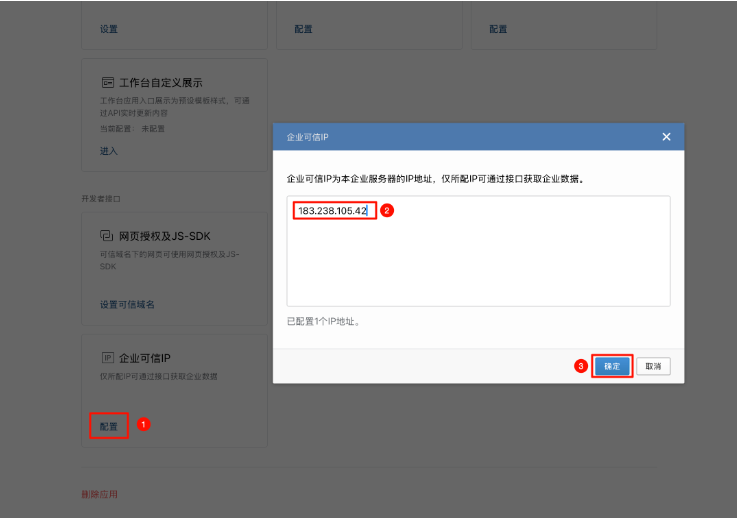Close the 企业可信IP dialog with X

click(x=666, y=137)
